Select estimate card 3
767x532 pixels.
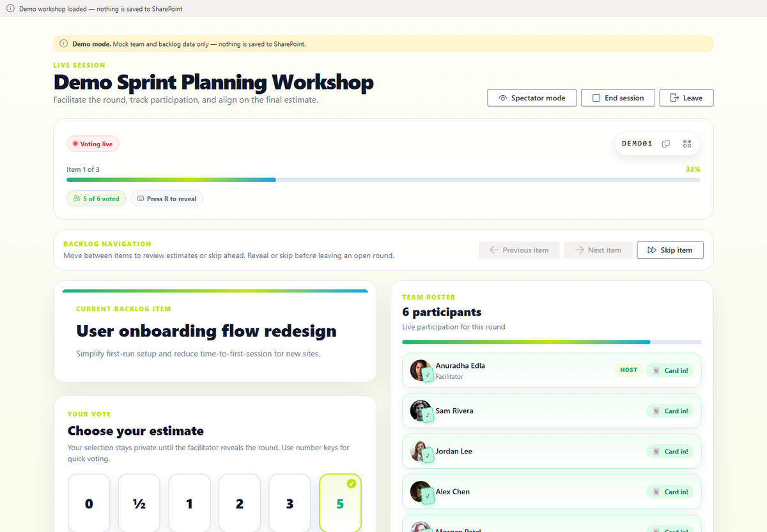coord(290,503)
